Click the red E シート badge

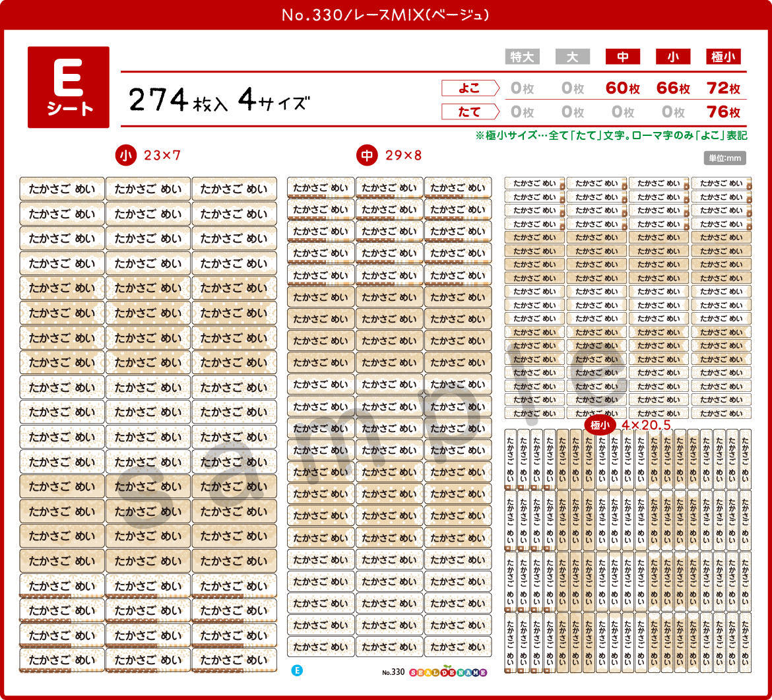coord(69,87)
